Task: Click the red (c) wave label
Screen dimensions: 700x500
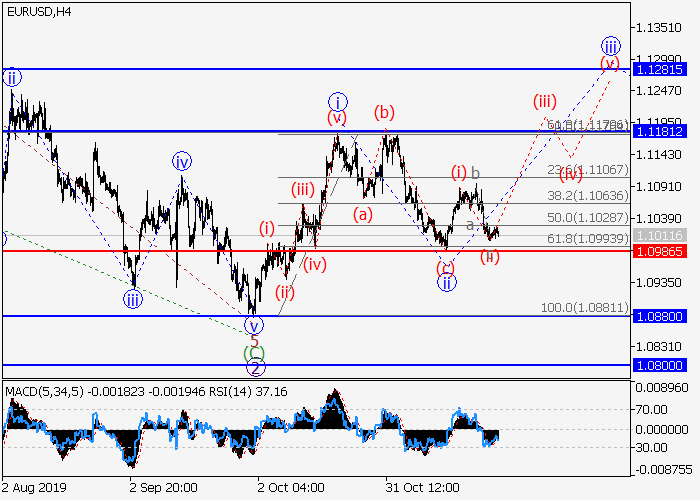Action: point(446,267)
